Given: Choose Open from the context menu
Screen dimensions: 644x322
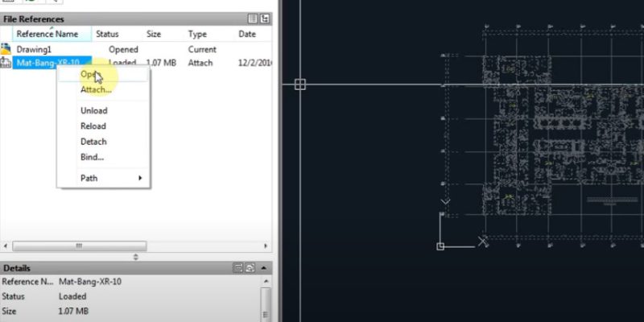Looking at the screenshot, I should tap(89, 74).
